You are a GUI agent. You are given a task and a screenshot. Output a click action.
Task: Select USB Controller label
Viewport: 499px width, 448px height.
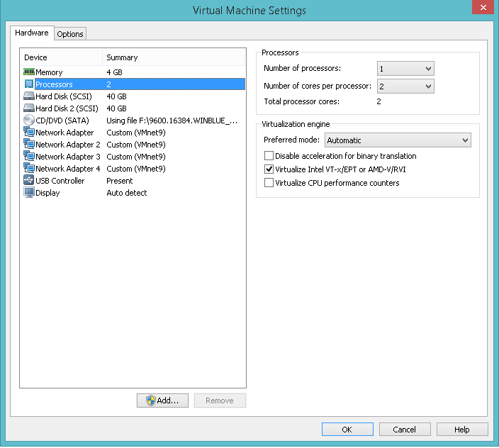coord(60,181)
